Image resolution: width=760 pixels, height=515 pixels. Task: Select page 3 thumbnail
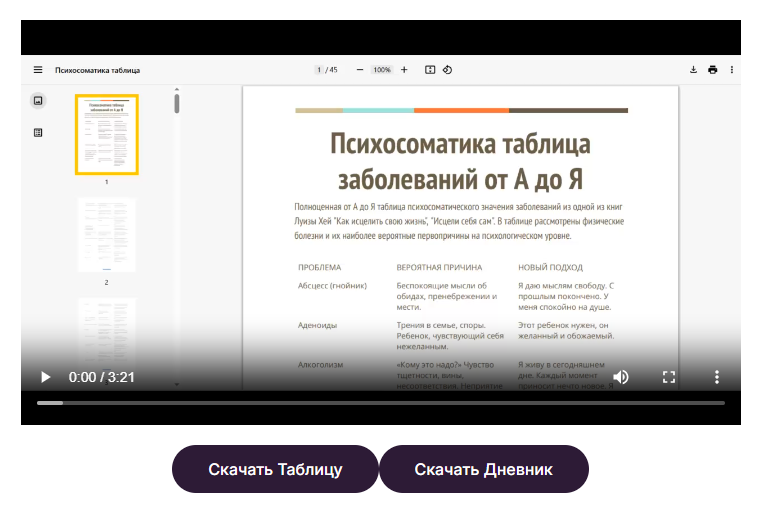click(107, 335)
